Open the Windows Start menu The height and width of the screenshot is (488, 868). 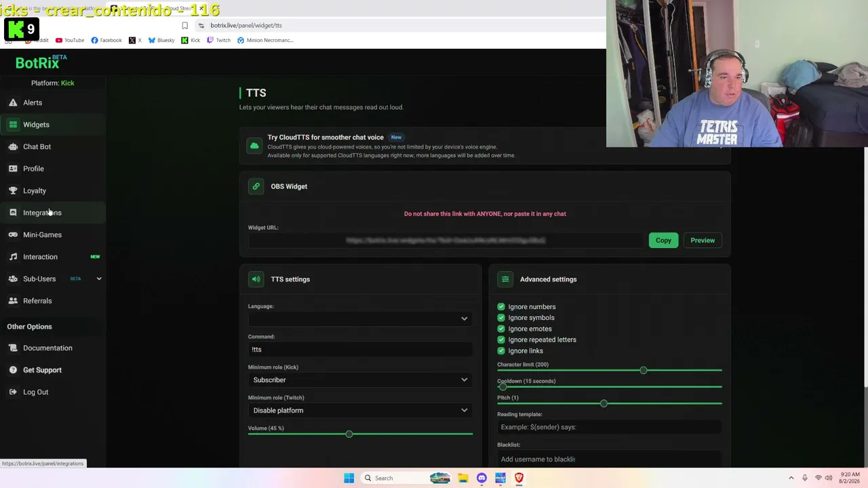(x=349, y=478)
